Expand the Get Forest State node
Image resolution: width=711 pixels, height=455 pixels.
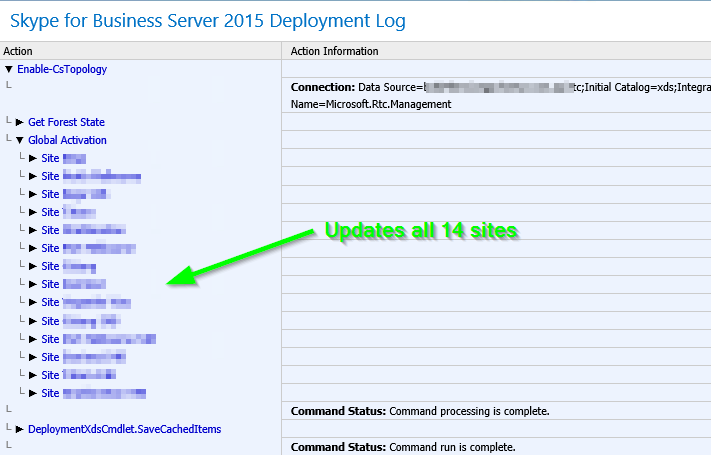click(19, 122)
